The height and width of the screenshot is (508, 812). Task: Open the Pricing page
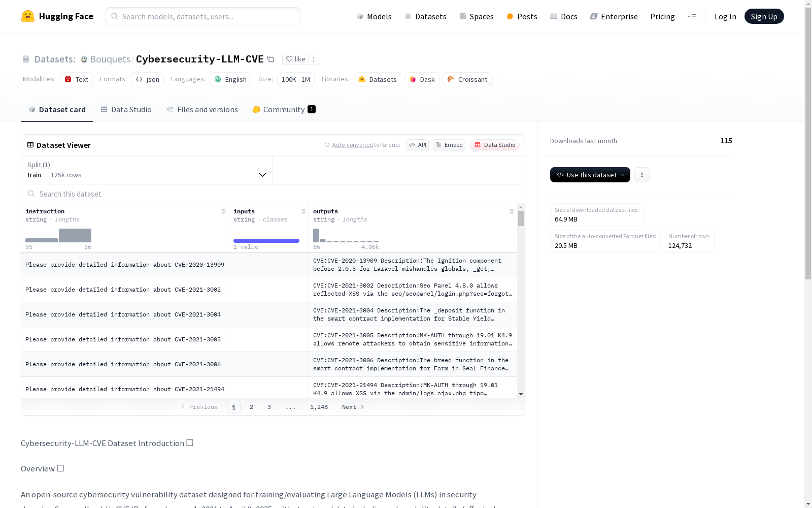click(662, 16)
